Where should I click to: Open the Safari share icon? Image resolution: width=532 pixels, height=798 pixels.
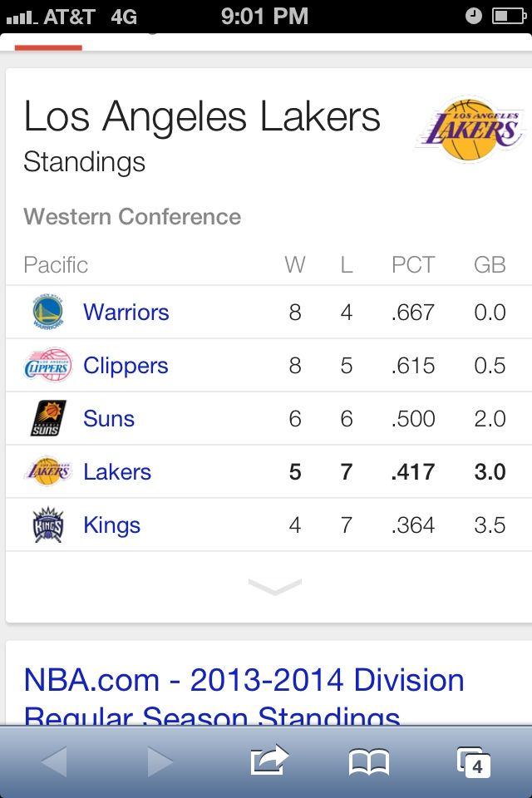click(x=270, y=760)
